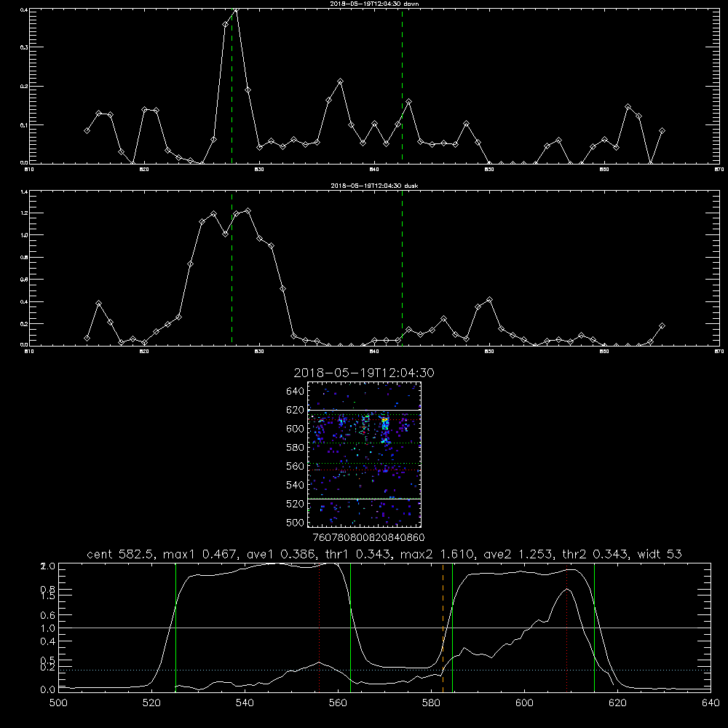This screenshot has width=728, height=728.
Task: Click the '560' label on bottom plot x-axis
Action: [x=338, y=703]
